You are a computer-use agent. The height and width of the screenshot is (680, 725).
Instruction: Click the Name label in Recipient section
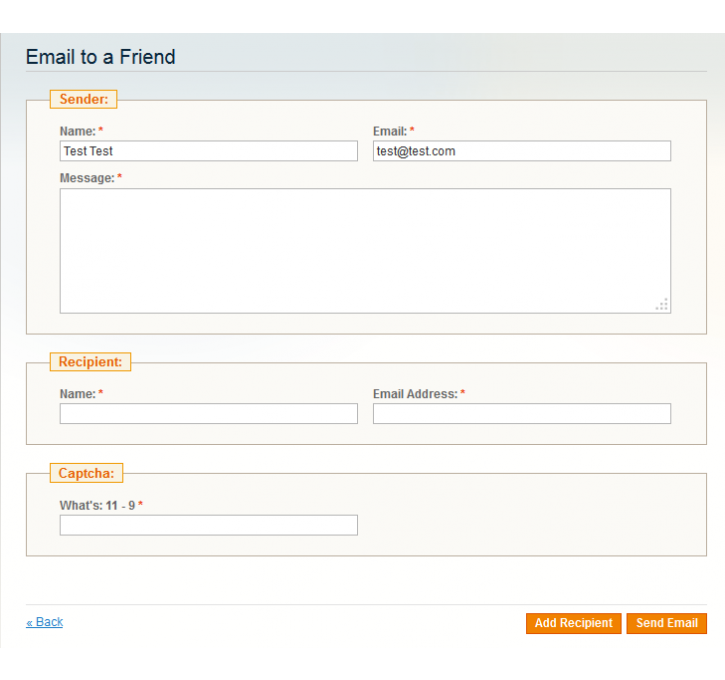78,394
